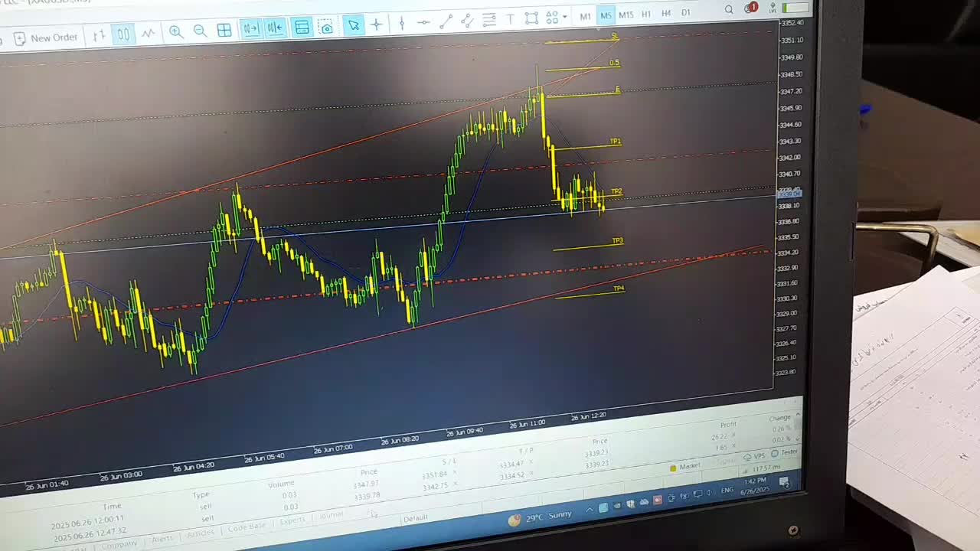Open the ENG language indicator

tap(727, 490)
